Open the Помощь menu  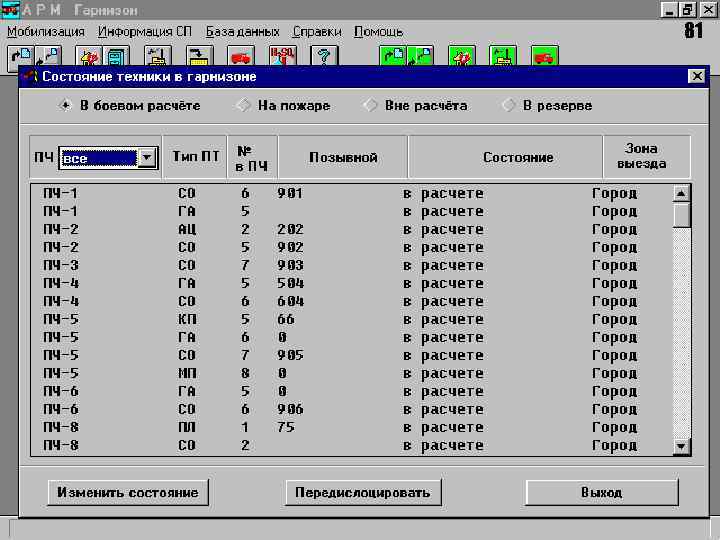(378, 32)
